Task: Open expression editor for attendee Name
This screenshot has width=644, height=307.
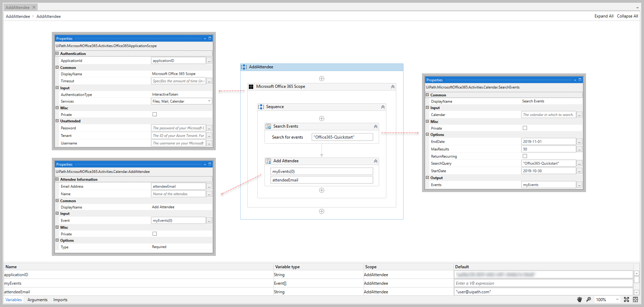Action: (x=209, y=194)
